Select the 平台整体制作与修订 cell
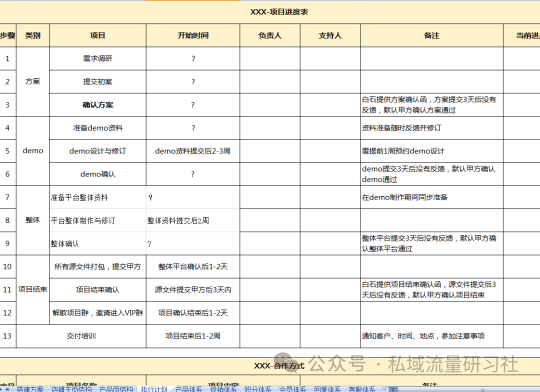The image size is (540, 392). click(x=98, y=220)
